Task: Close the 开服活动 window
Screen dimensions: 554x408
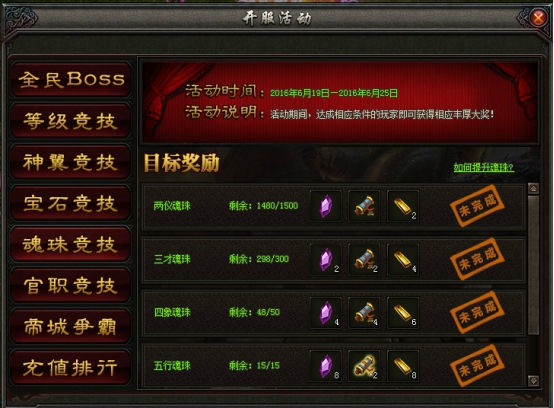Action: point(538,17)
